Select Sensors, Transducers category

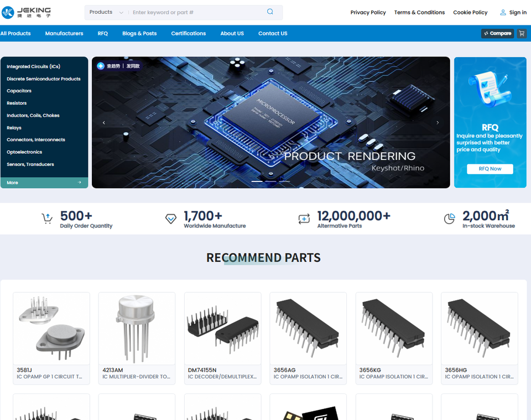coord(30,164)
